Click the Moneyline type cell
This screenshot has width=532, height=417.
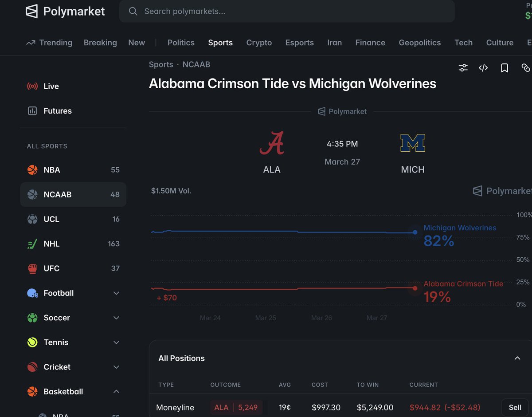pos(175,407)
